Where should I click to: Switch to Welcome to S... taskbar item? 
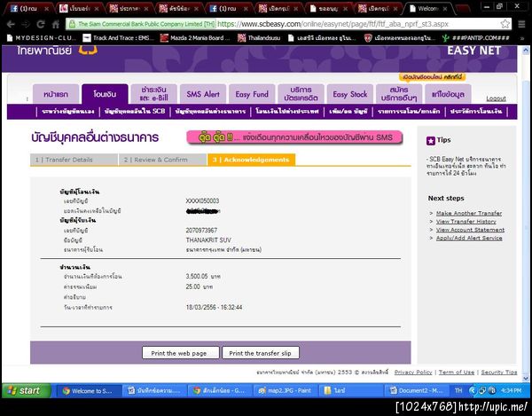pos(88,390)
